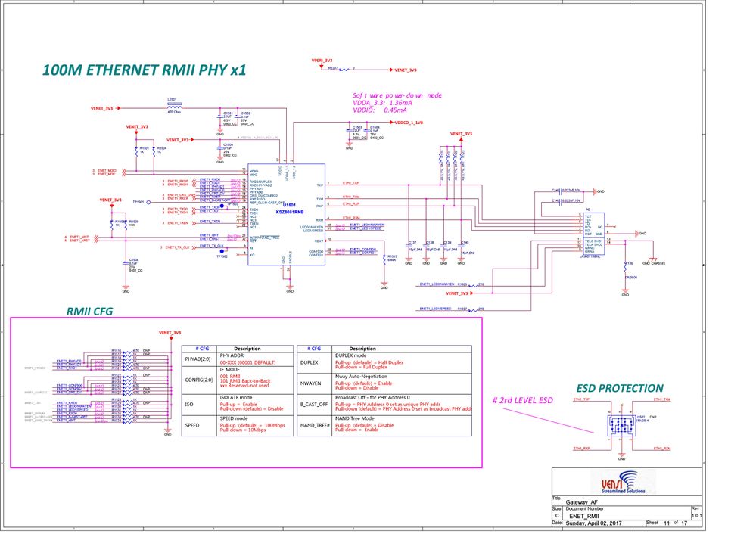This screenshot has width=756, height=534.
Task: Select the L1501 ferrite bead symbol
Action: click(x=175, y=104)
